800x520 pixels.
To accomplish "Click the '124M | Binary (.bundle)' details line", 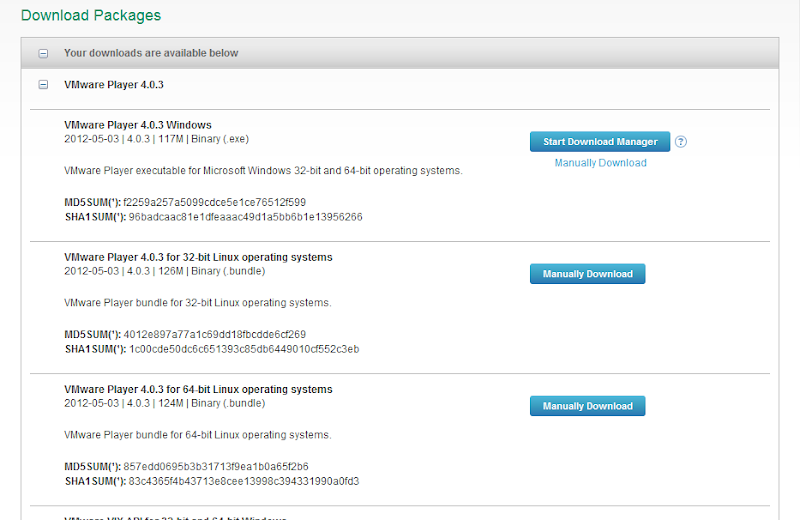I will pyautogui.click(x=165, y=403).
